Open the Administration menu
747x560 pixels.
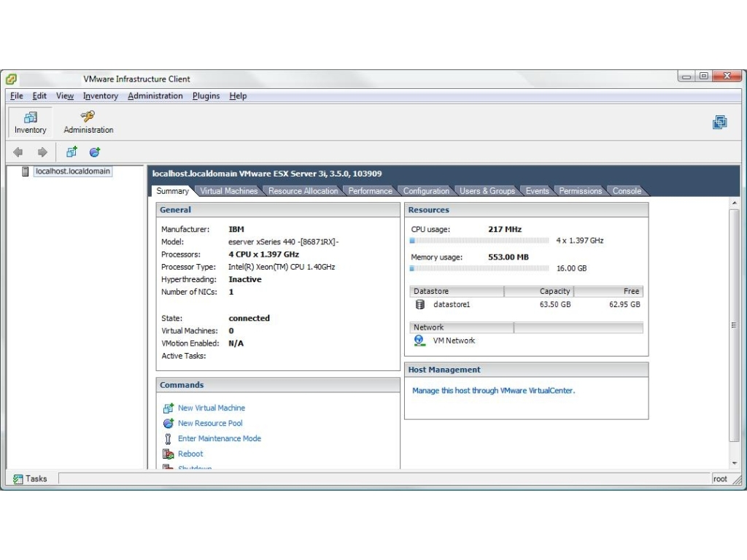click(155, 96)
